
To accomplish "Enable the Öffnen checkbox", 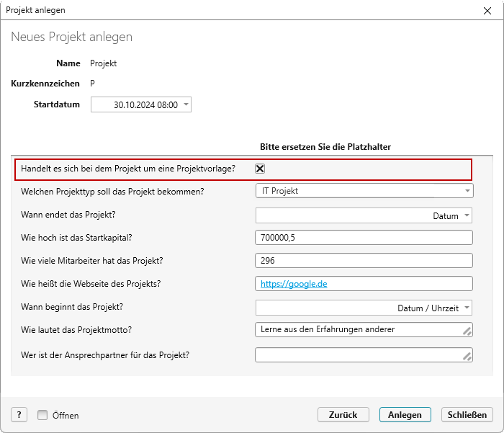I will pyautogui.click(x=42, y=415).
